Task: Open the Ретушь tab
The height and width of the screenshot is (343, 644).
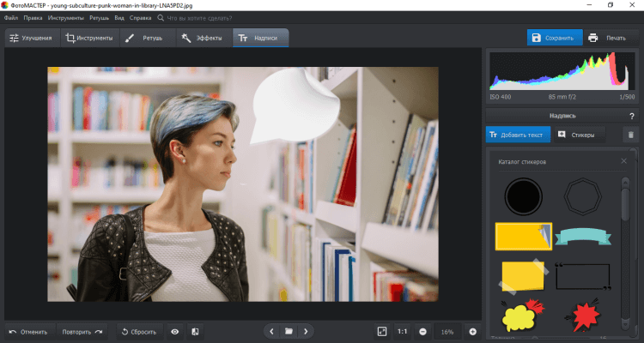Action: click(146, 38)
